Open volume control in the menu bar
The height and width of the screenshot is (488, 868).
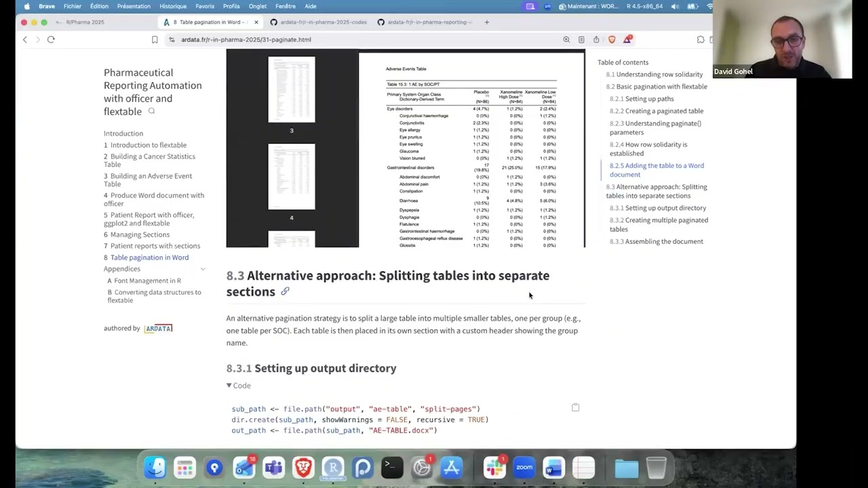point(675,6)
